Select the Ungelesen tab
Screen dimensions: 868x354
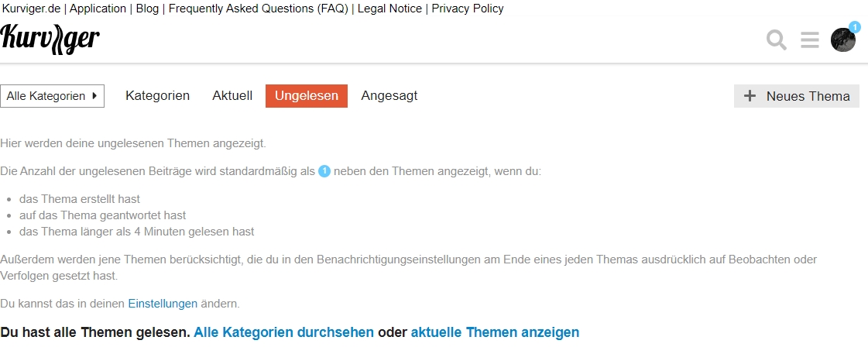pos(307,96)
